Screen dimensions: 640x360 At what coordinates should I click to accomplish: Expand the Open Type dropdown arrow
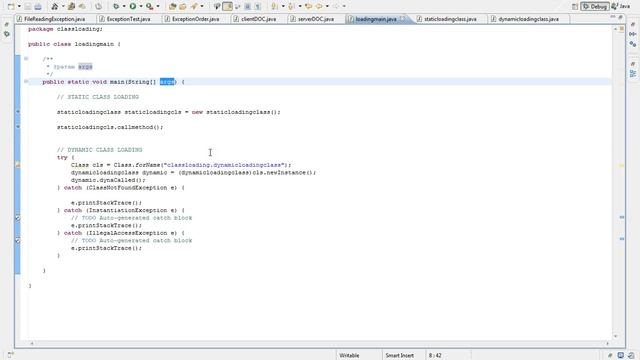tap(202, 6)
